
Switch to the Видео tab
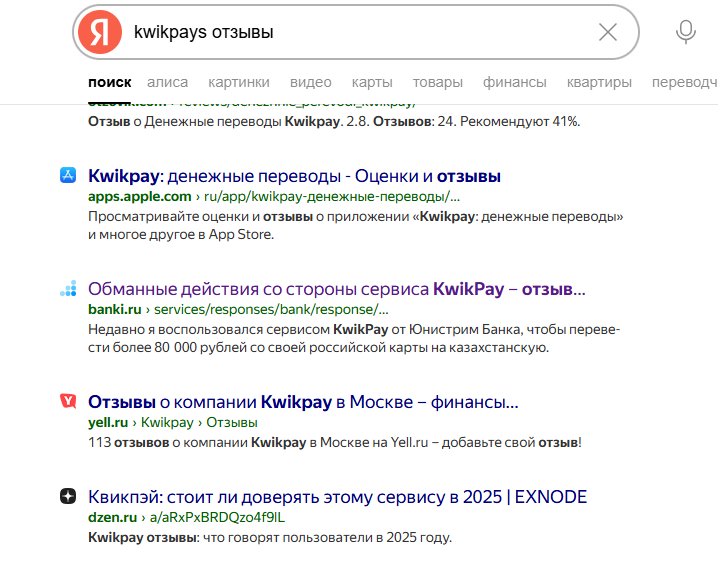311,82
